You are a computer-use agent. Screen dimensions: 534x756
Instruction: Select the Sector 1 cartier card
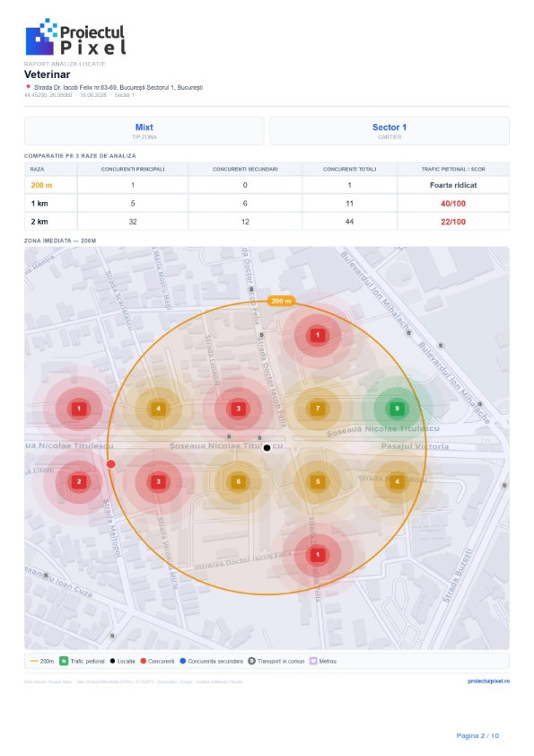click(390, 131)
